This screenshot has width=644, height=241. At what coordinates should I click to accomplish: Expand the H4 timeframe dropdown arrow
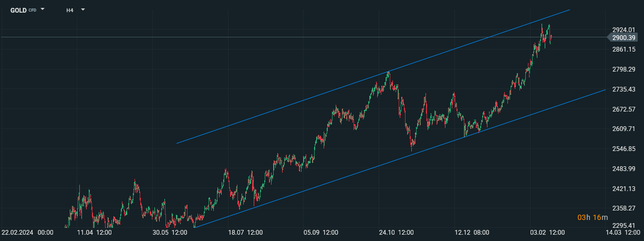[82, 9]
